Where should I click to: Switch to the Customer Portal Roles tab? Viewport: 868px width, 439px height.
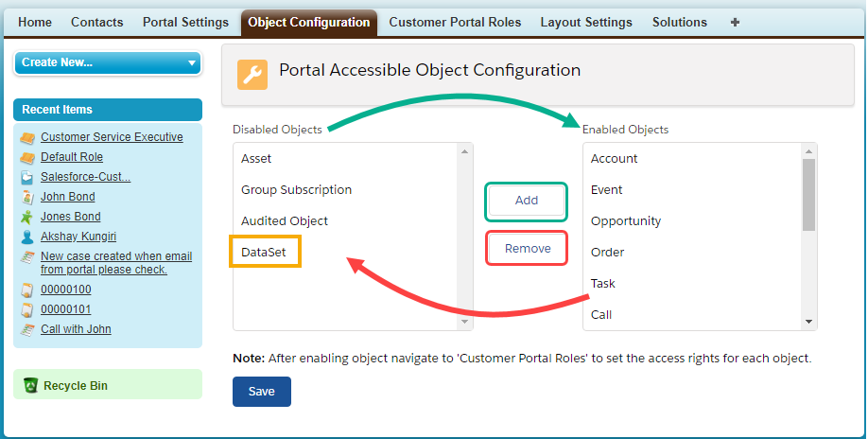[x=455, y=22]
